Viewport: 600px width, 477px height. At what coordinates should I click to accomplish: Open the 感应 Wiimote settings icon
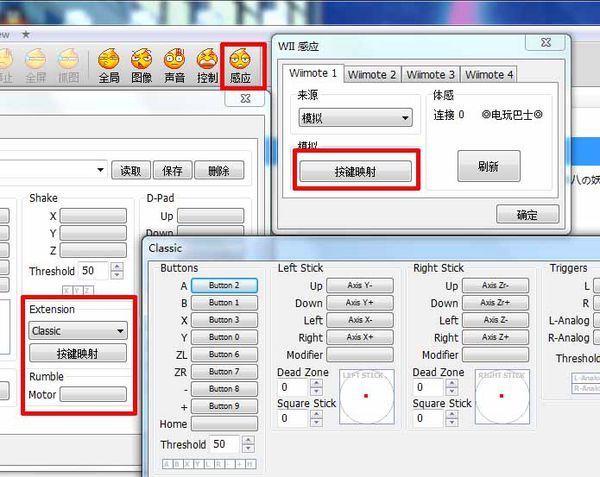240,66
